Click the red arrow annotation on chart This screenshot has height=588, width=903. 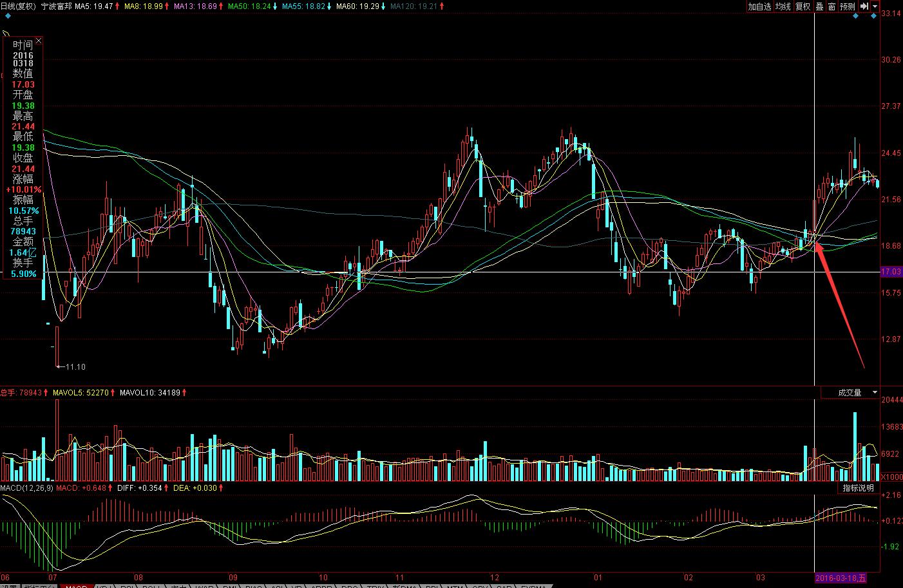pyautogui.click(x=840, y=305)
